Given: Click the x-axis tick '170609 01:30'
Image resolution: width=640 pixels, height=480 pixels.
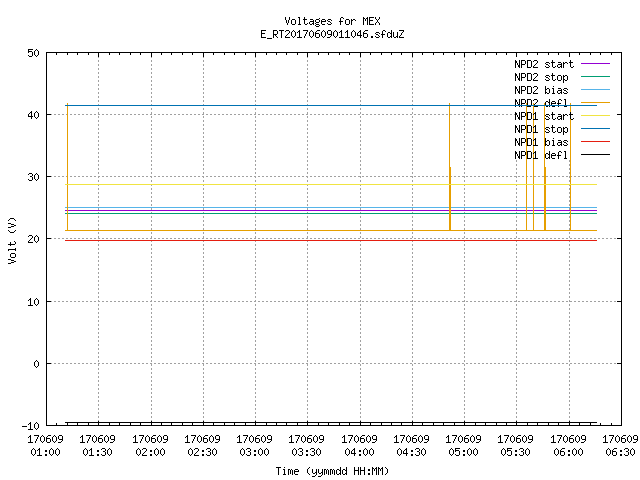Looking at the screenshot, I should pyautogui.click(x=98, y=446).
